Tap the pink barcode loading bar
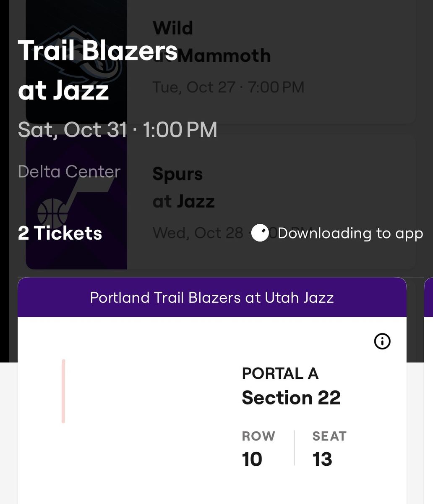433x504 pixels. pos(63,391)
